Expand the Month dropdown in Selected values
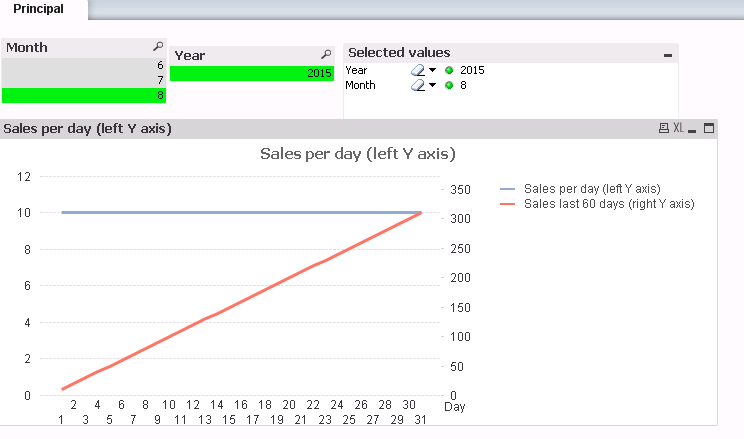This screenshot has height=439, width=744. 433,85
